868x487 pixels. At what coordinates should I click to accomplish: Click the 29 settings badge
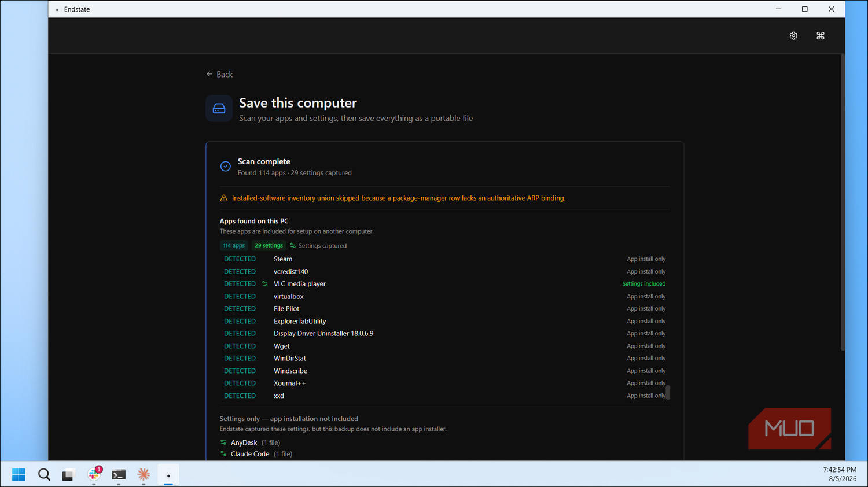(269, 245)
